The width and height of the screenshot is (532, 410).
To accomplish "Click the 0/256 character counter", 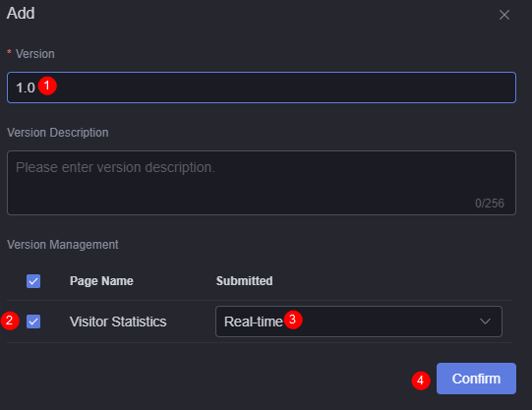I will pyautogui.click(x=490, y=204).
